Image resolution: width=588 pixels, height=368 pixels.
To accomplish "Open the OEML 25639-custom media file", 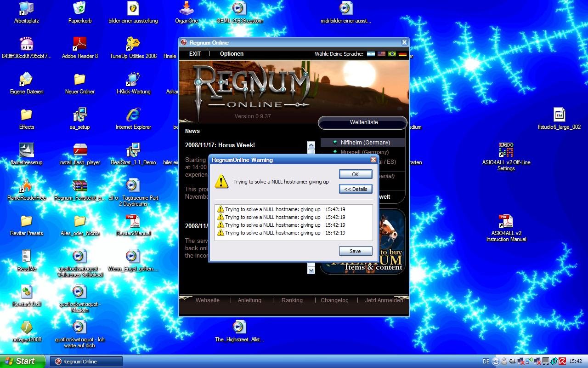I will [x=239, y=13].
